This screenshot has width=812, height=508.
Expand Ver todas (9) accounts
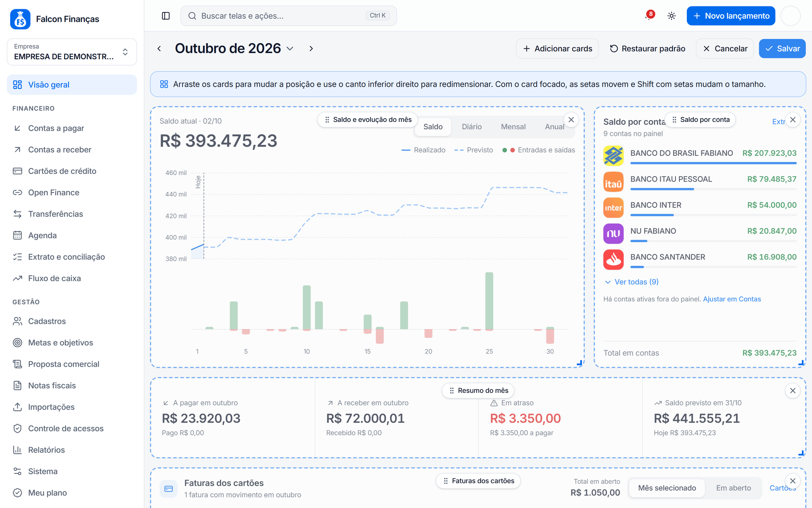click(x=631, y=282)
